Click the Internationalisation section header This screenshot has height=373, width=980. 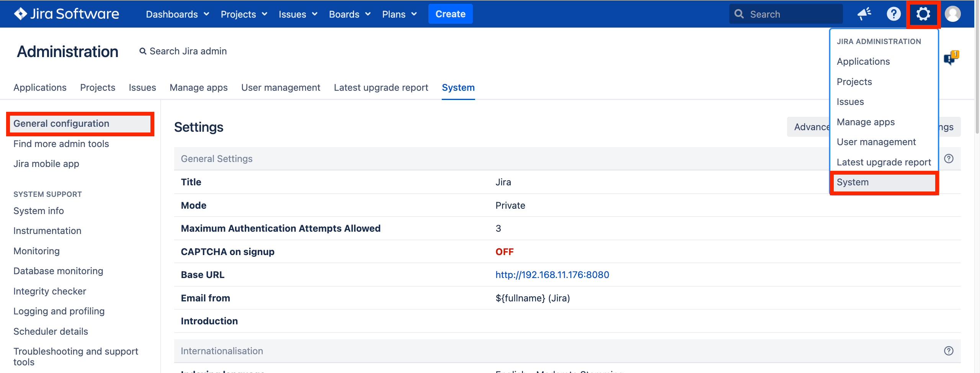coord(567,351)
